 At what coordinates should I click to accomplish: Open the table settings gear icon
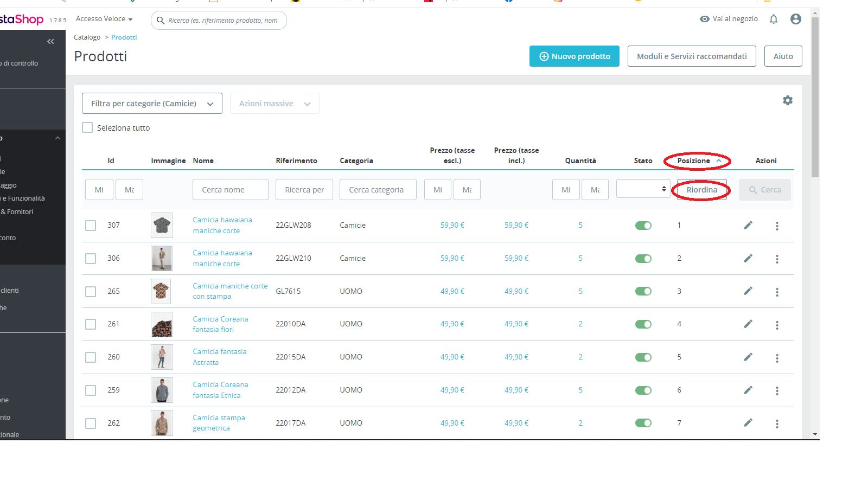click(x=788, y=100)
